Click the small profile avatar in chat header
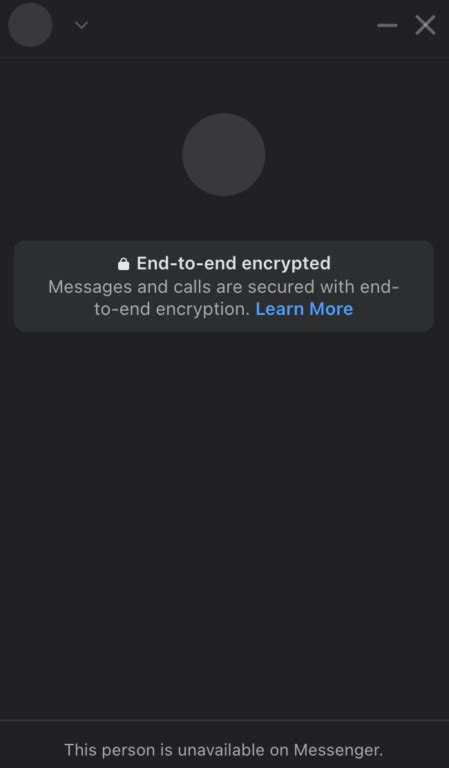Image resolution: width=449 pixels, height=768 pixels. (x=30, y=25)
